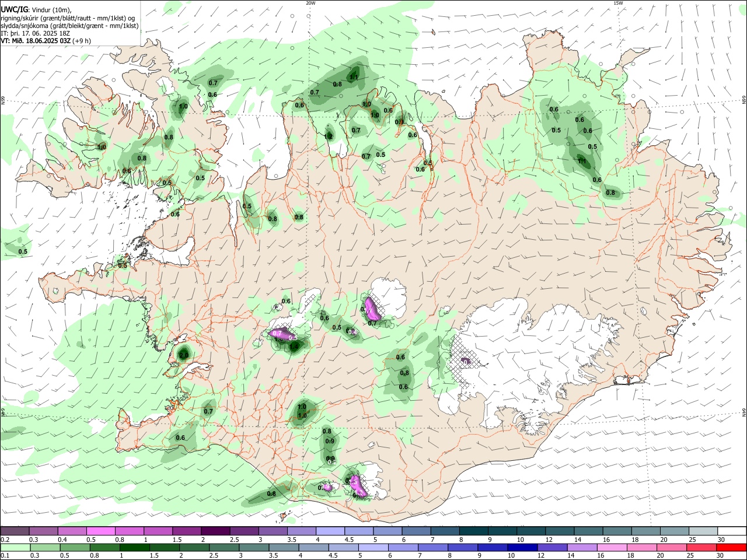This screenshot has height=560, width=747.
Task: Click the light pink swatch labeled 16 in the rain scale
Action: pos(613,548)
